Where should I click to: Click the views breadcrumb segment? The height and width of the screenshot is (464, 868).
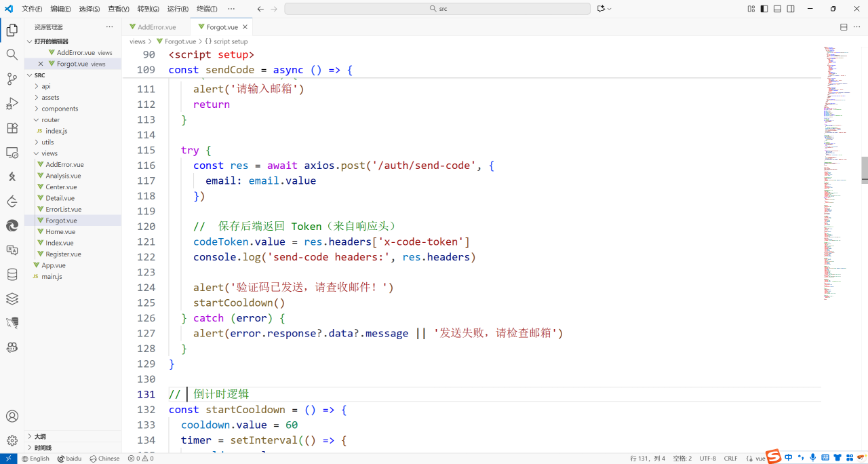point(138,41)
